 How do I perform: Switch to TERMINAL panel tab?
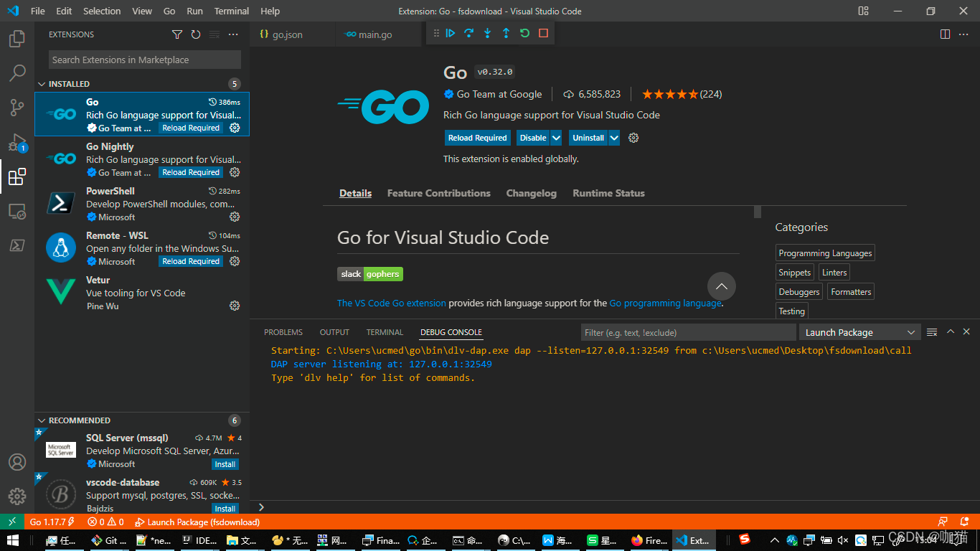click(385, 332)
